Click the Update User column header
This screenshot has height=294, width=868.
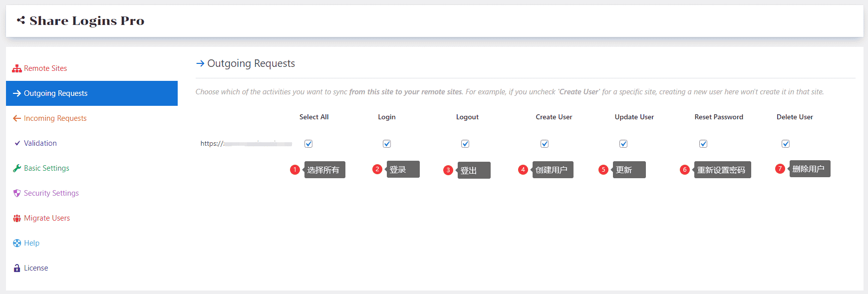(634, 117)
